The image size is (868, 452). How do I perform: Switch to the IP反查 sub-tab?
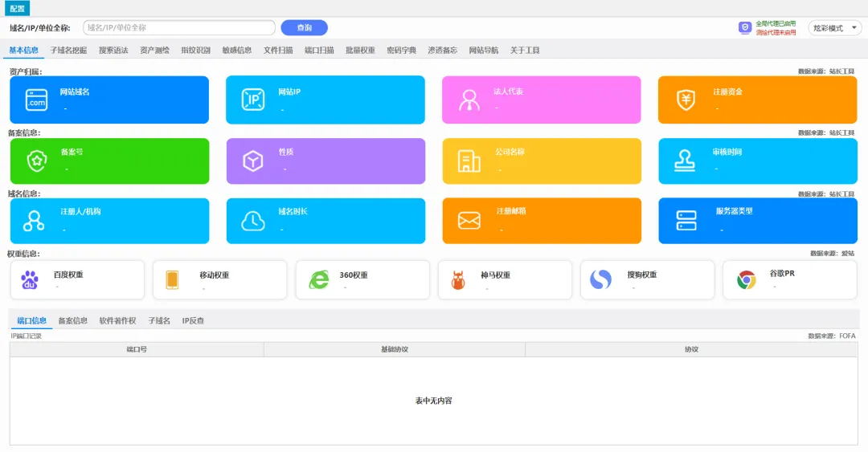[193, 320]
